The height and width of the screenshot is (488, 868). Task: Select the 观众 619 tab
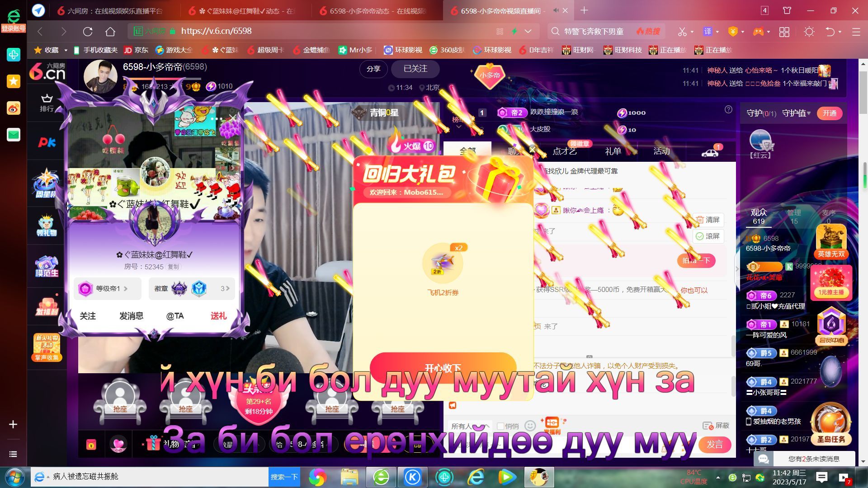[759, 216]
